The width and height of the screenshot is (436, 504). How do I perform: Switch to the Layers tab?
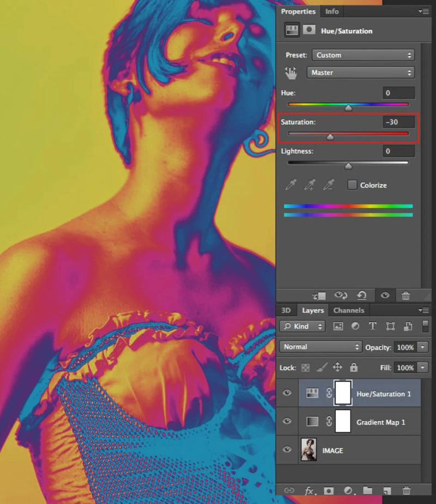pyautogui.click(x=313, y=310)
